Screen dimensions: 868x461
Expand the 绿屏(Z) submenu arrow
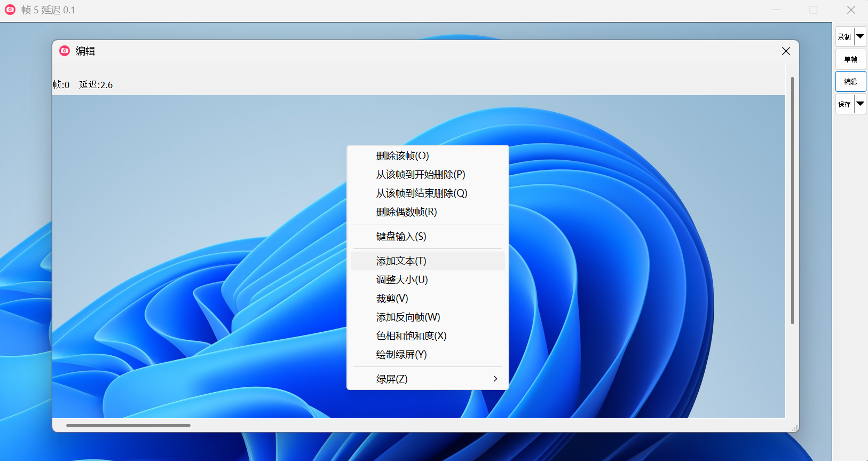pyautogui.click(x=495, y=379)
